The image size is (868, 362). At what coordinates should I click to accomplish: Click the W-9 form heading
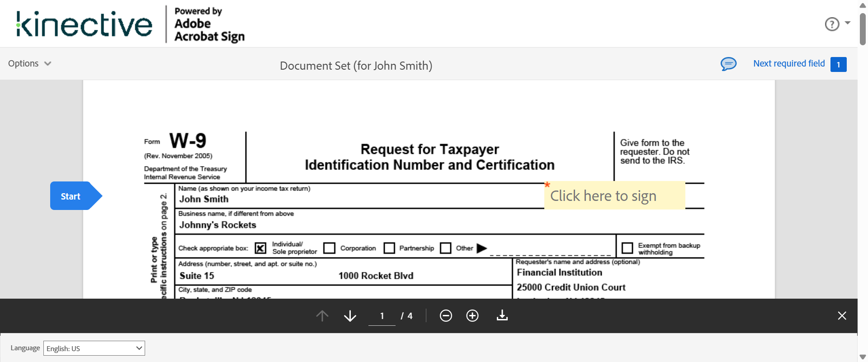coord(188,141)
